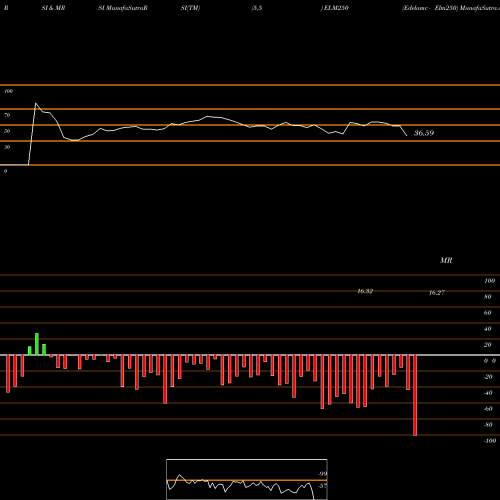This screenshot has height=500, width=500.
Task: Click the MR axis label -60
Action: click(488, 409)
